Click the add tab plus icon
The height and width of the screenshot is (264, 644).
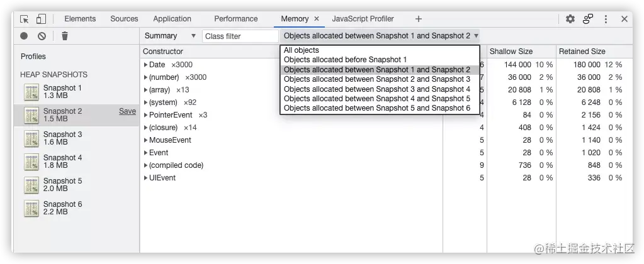pyautogui.click(x=419, y=19)
